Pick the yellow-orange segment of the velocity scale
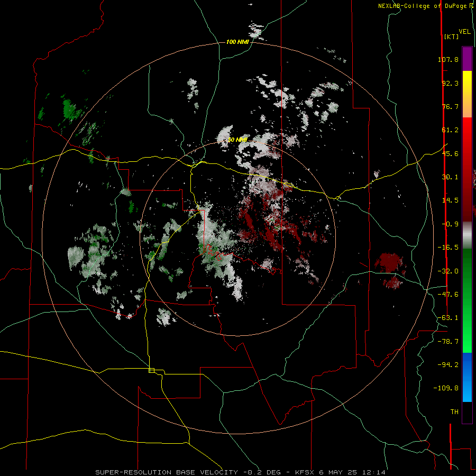The image size is (476, 476). pyautogui.click(x=467, y=94)
